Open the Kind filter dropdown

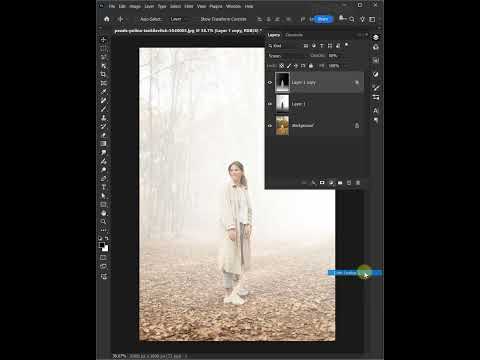coord(284,46)
